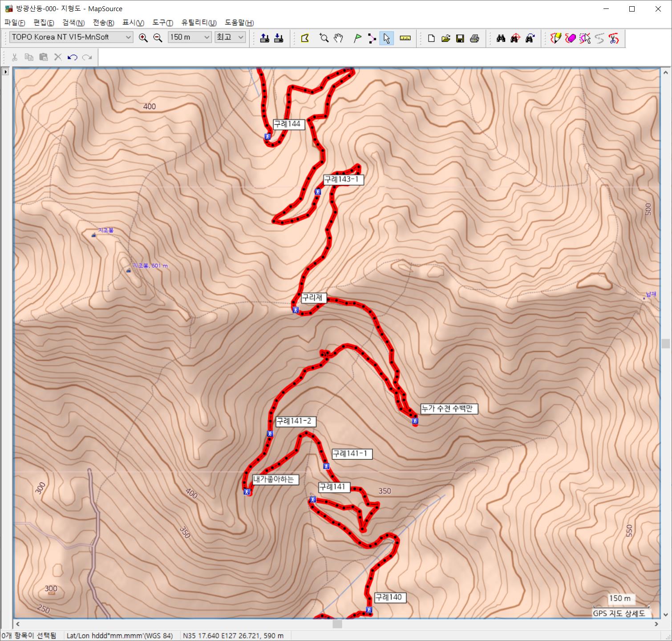This screenshot has height=641, width=672.
Task: Click the 구례143-1 waypoint label
Action: [x=343, y=179]
